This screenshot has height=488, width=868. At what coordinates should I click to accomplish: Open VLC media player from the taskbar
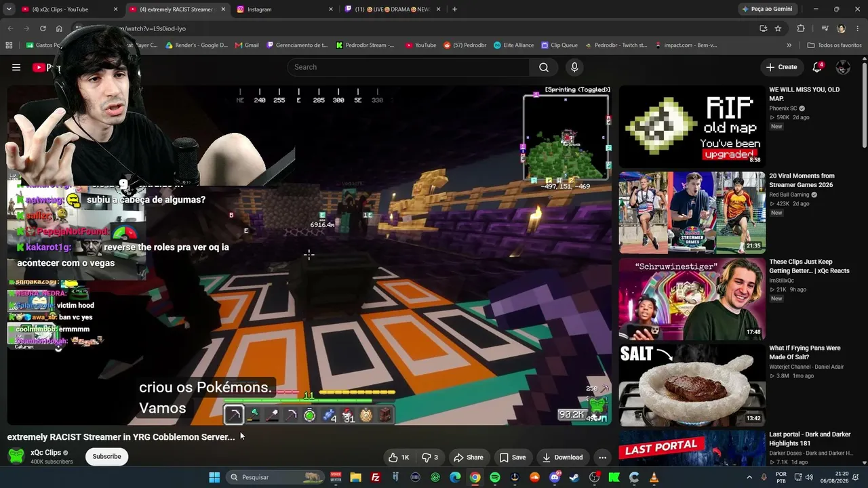654,477
